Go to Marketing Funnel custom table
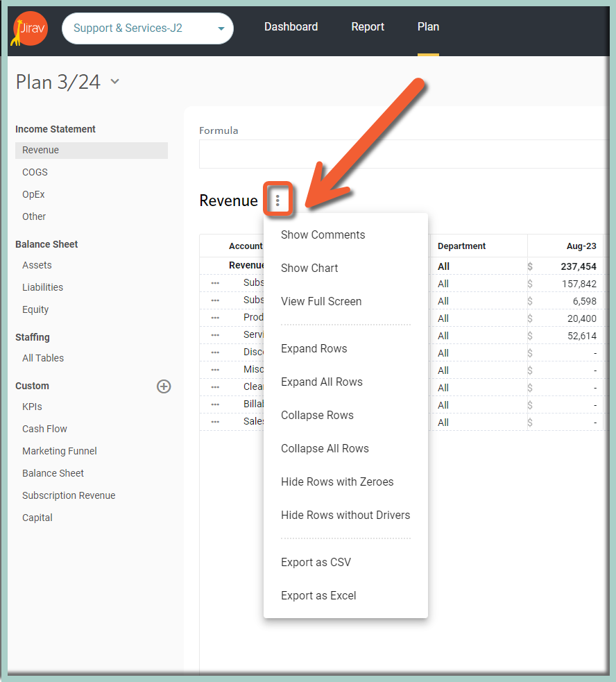This screenshot has width=616, height=682. [x=60, y=451]
